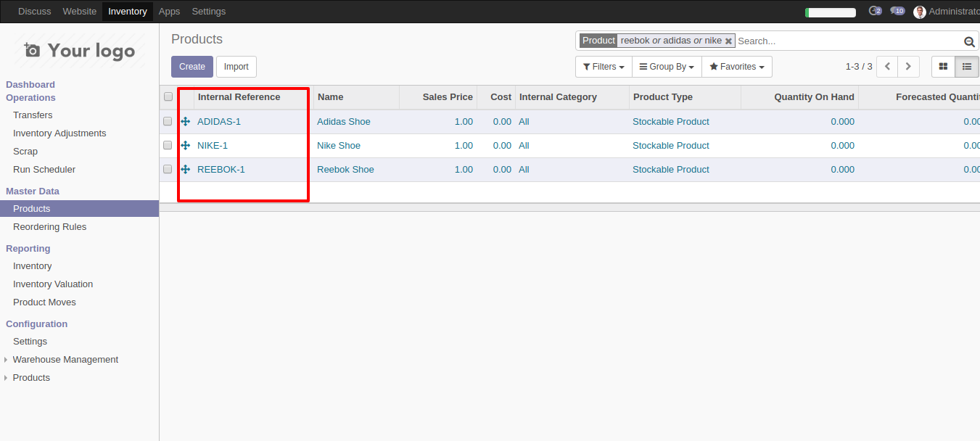Viewport: 980px width, 441px height.
Task: Click the camera 'Your logo' image
Action: point(80,50)
